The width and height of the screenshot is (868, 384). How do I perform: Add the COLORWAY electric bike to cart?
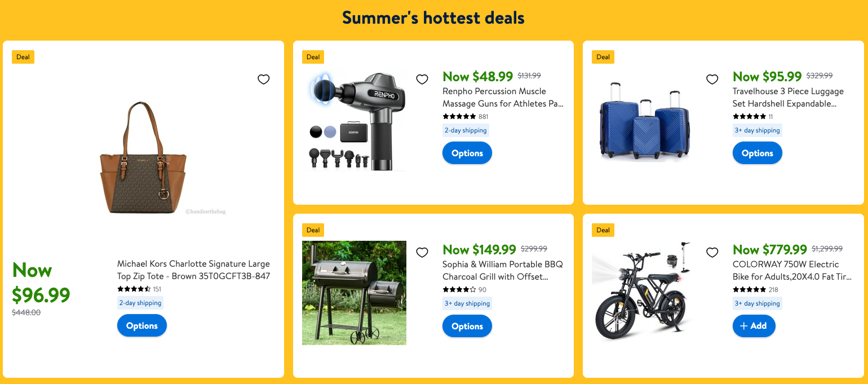(x=754, y=325)
